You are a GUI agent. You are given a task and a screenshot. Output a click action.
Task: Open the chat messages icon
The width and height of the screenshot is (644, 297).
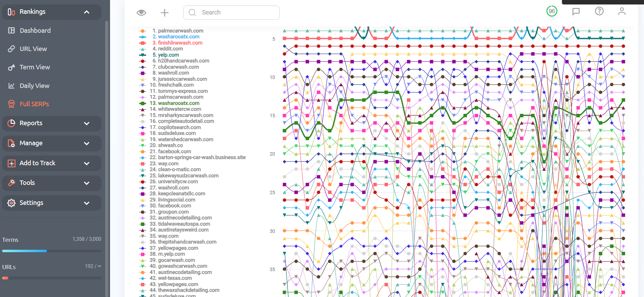(576, 11)
